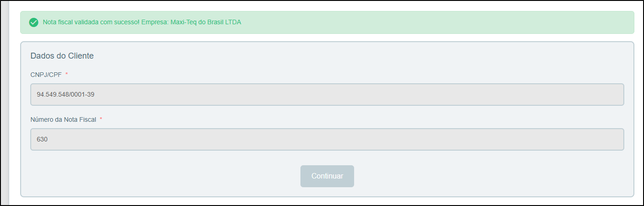
Task: Click the CNPJ/CPF field label
Action: [x=46, y=75]
